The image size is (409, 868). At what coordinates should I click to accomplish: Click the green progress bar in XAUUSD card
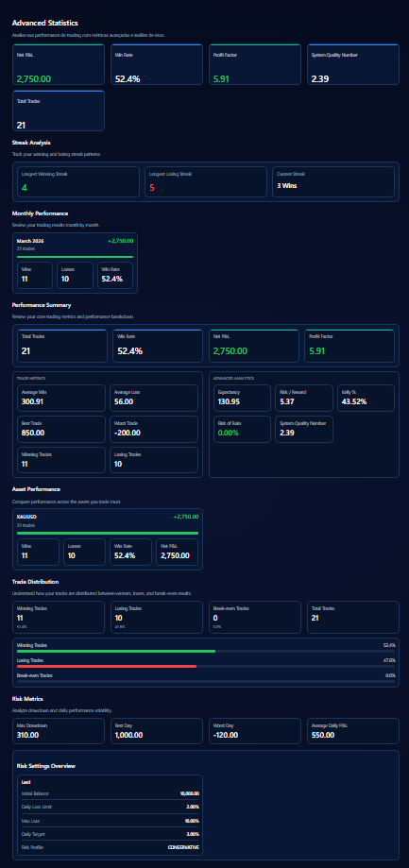tap(108, 533)
